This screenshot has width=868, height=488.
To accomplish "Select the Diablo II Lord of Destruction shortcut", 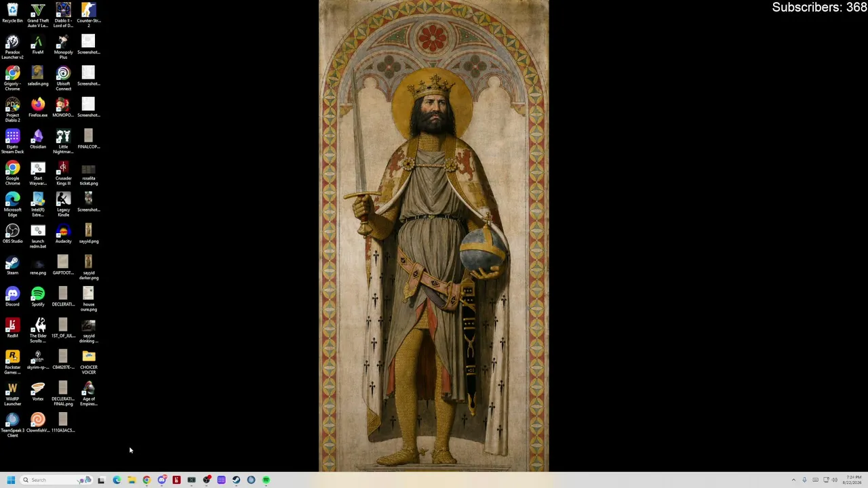I will [x=63, y=16].
